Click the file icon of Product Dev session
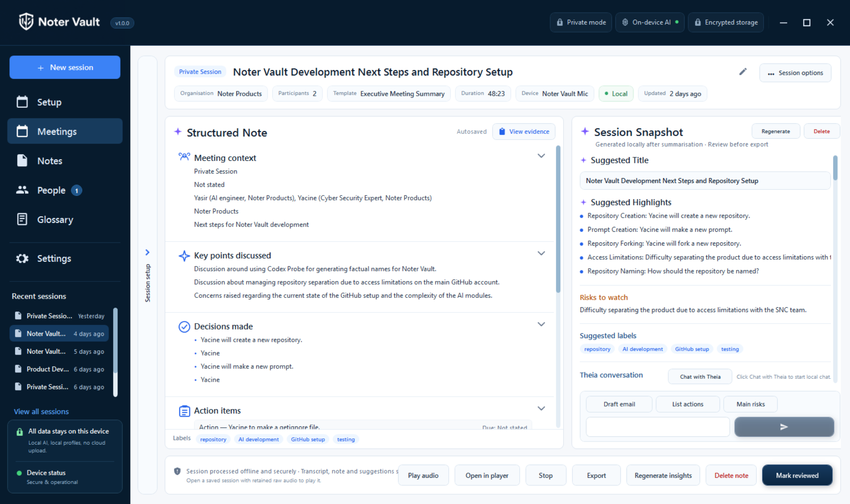Screen dimensions: 850x504 pyautogui.click(x=18, y=369)
